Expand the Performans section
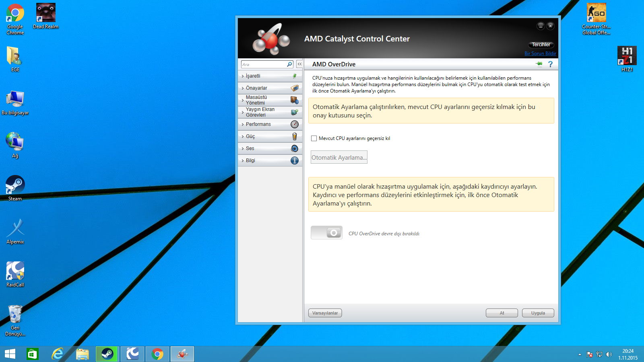This screenshot has width=644, height=362. tap(270, 124)
